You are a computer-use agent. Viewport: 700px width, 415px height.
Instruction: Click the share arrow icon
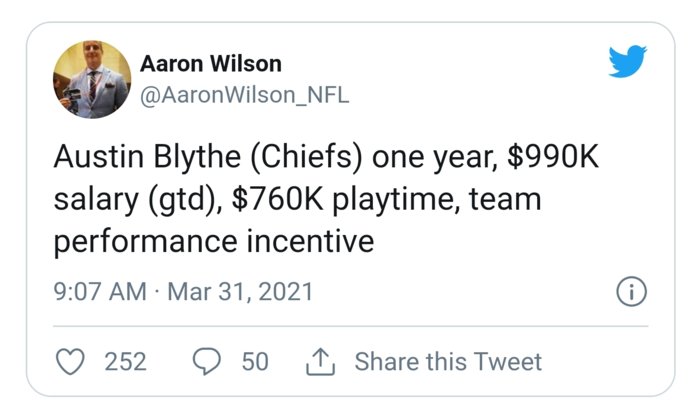point(319,361)
